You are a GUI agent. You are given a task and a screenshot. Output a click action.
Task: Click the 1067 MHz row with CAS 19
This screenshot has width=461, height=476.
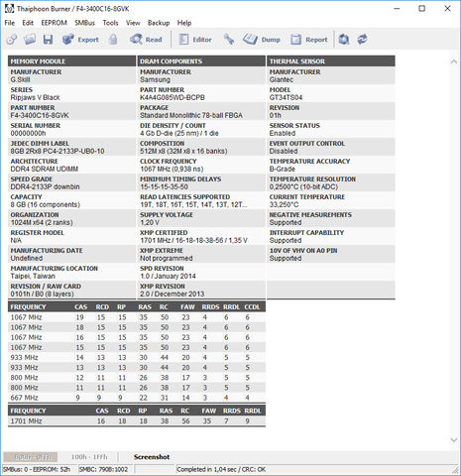pyautogui.click(x=137, y=317)
